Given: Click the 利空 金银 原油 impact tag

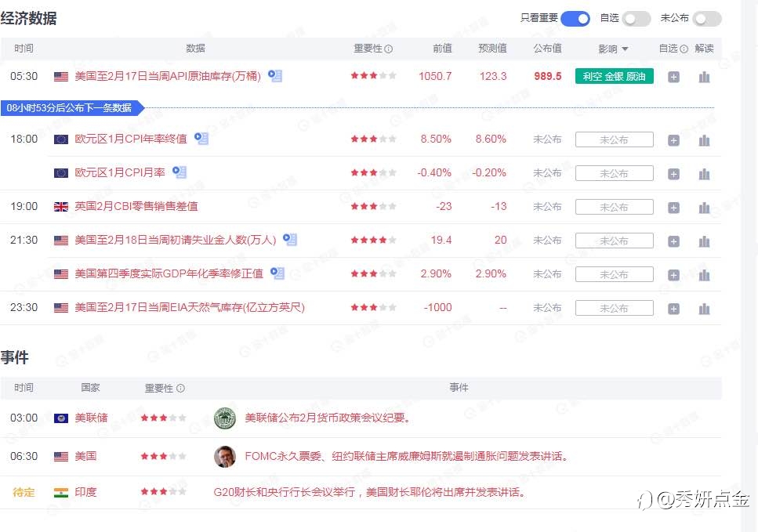Looking at the screenshot, I should (x=614, y=76).
